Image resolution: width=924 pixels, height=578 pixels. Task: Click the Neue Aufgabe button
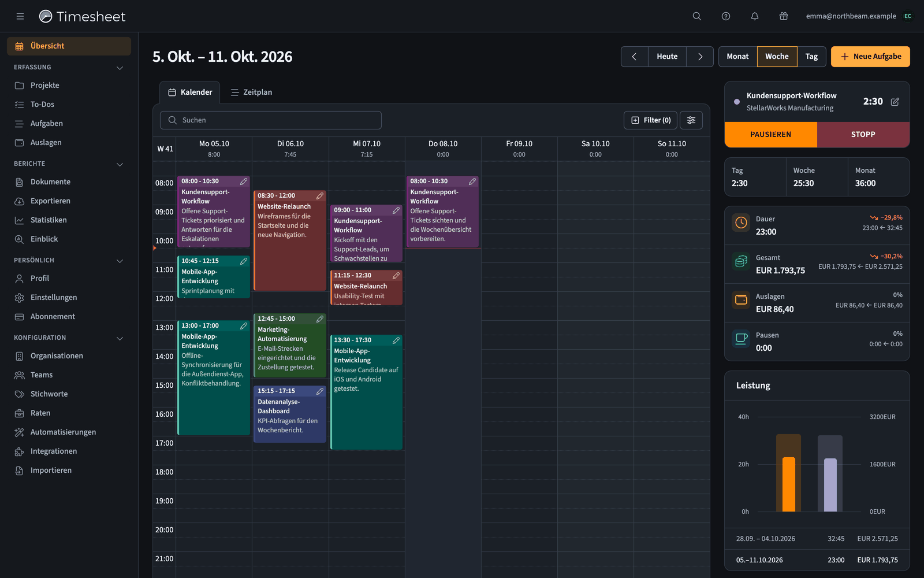(x=870, y=57)
